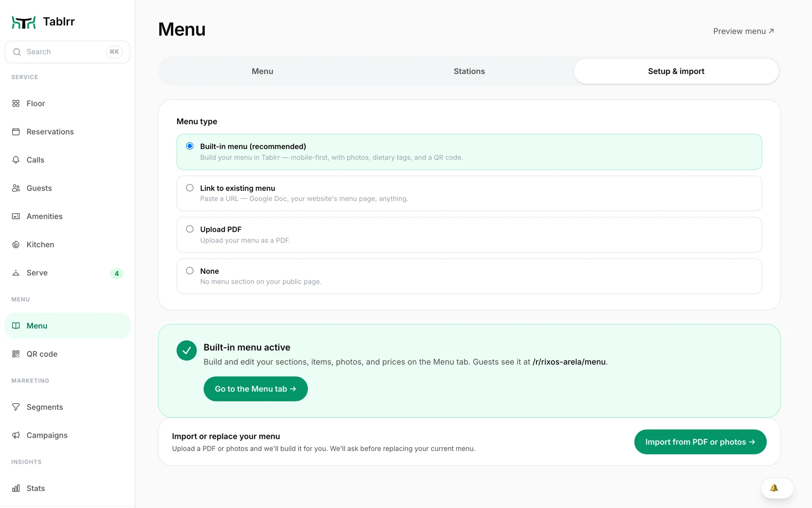
Task: Open Campaigns via its megaphone icon
Action: 16,435
